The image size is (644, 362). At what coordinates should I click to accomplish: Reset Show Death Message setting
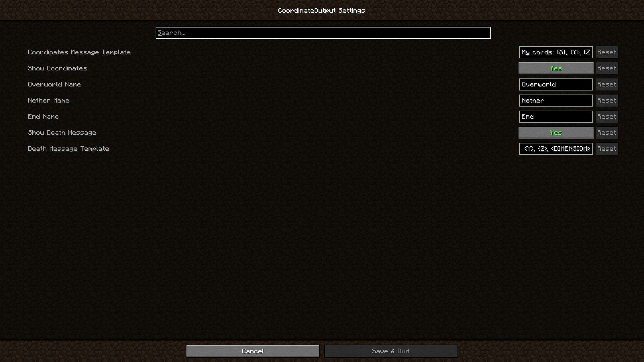(x=607, y=132)
